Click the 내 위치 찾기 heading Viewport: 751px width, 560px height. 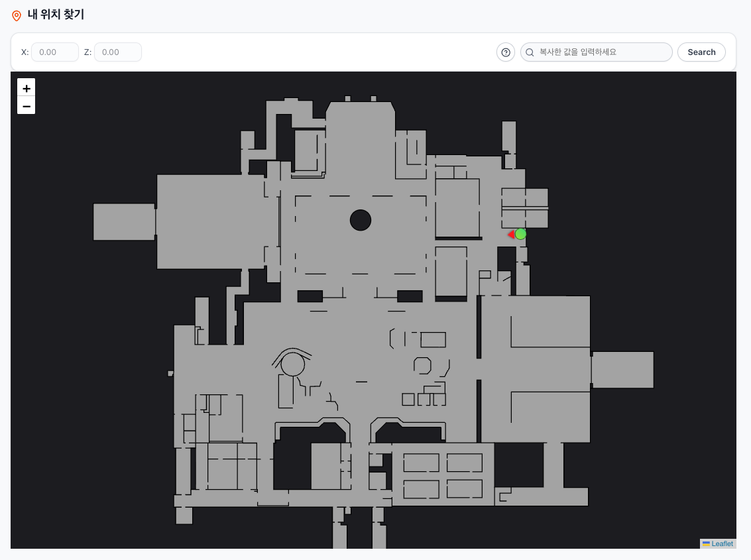pos(56,15)
